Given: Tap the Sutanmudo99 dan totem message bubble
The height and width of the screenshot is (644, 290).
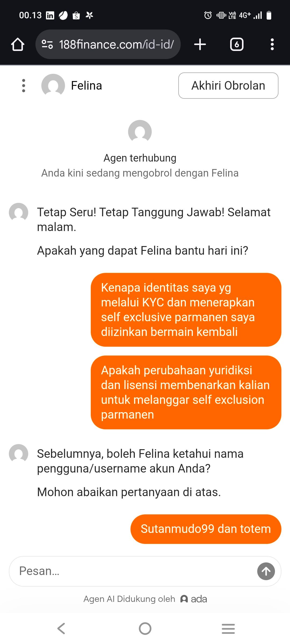Looking at the screenshot, I should pos(206,529).
